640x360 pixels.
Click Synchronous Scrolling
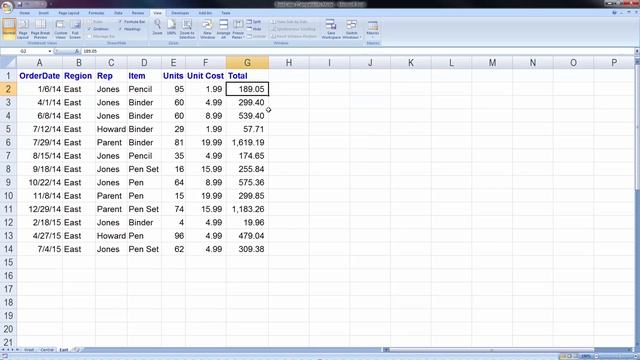pyautogui.click(x=293, y=29)
